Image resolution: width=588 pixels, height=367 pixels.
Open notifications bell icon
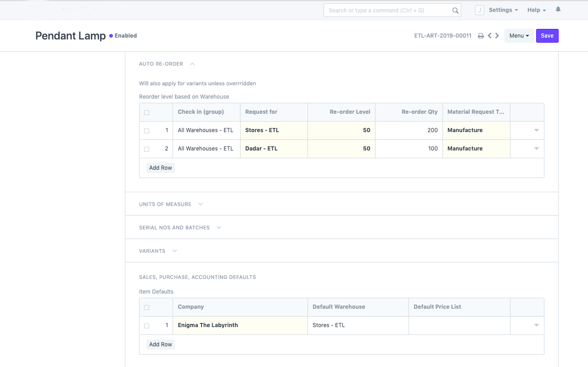click(558, 10)
